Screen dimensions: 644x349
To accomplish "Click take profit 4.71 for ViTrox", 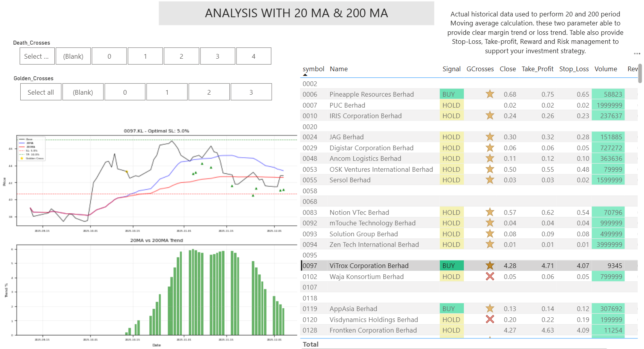I will coord(547,266).
